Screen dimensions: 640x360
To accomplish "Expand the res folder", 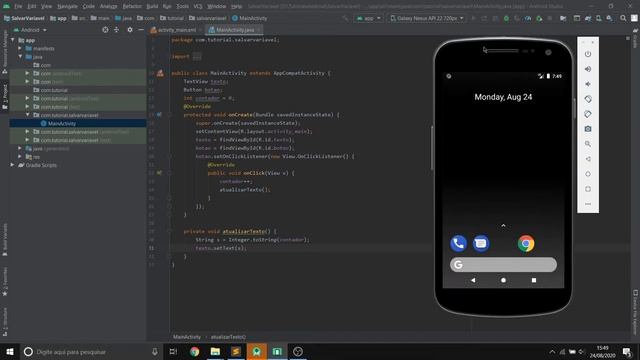I will pyautogui.click(x=20, y=157).
